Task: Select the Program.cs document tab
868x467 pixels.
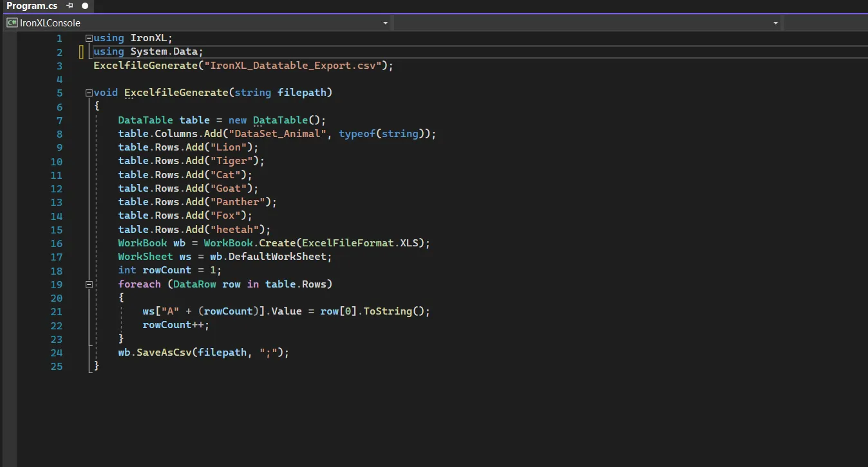Action: click(x=32, y=6)
